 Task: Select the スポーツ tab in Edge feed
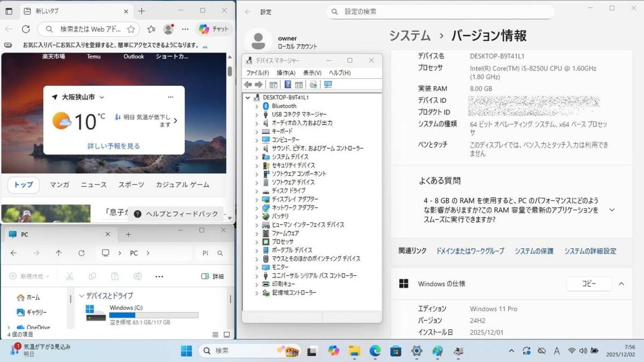(x=131, y=184)
